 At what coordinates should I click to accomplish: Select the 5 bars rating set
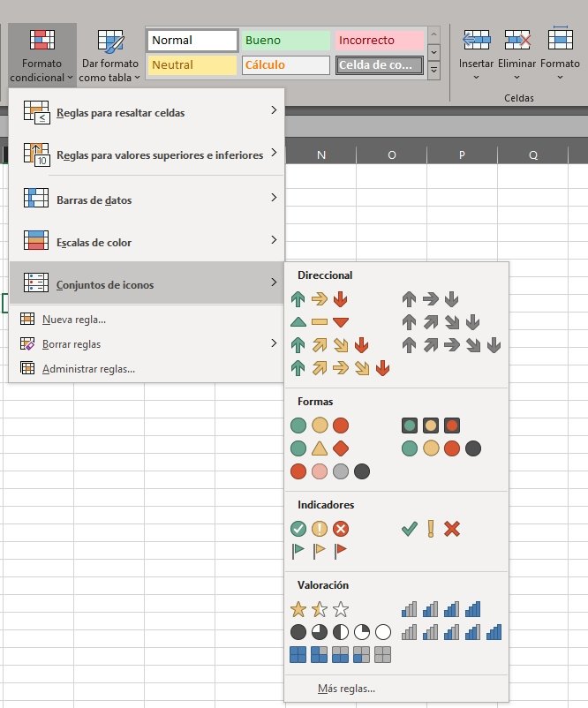click(x=452, y=632)
